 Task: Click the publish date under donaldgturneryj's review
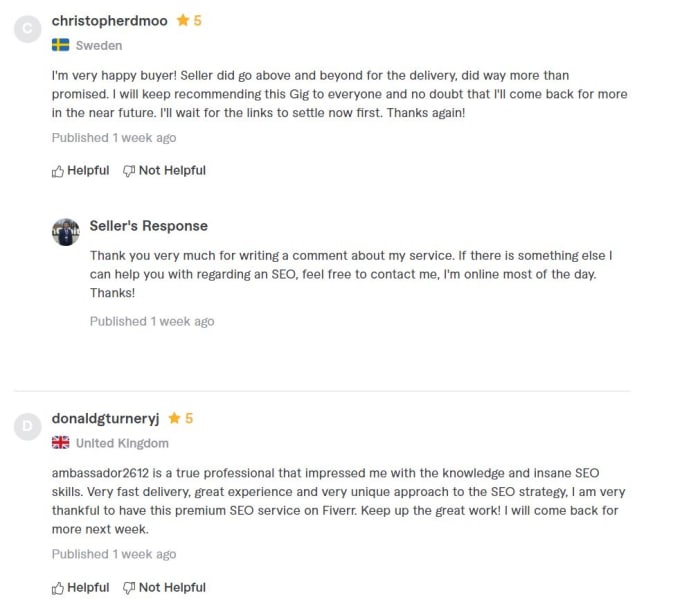pyautogui.click(x=114, y=554)
